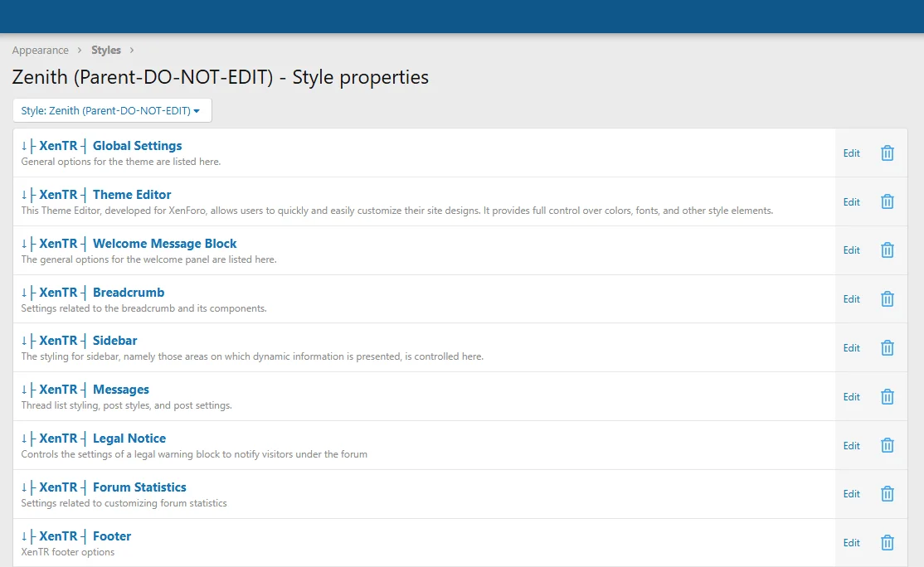Edit the Messages property group

coord(851,397)
